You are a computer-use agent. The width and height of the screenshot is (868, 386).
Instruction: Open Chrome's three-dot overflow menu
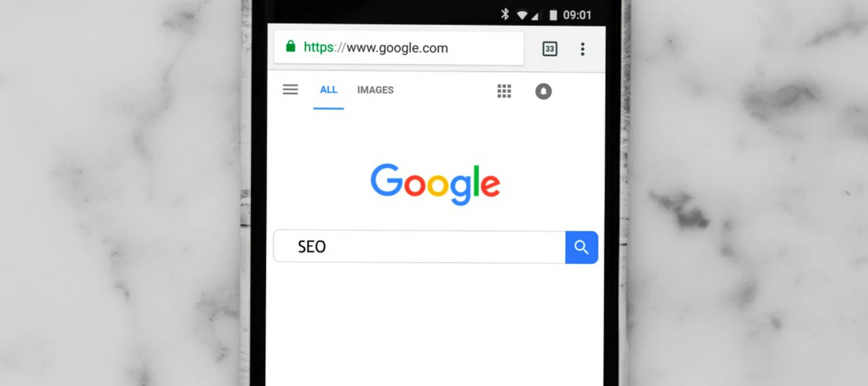pyautogui.click(x=582, y=49)
